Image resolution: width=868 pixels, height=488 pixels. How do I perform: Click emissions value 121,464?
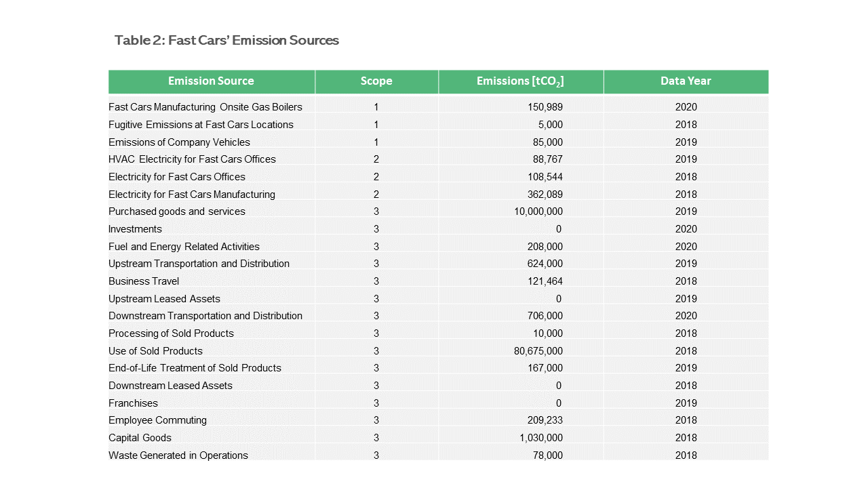click(x=545, y=281)
